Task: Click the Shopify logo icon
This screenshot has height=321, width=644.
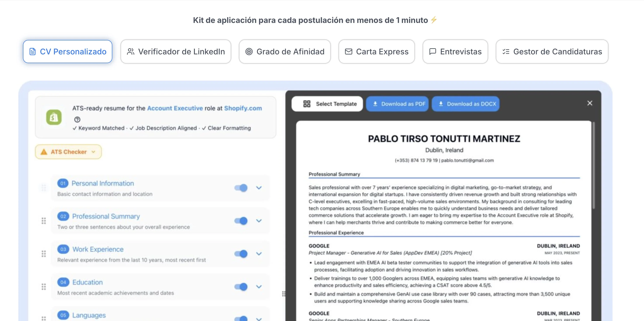Action: (x=54, y=117)
